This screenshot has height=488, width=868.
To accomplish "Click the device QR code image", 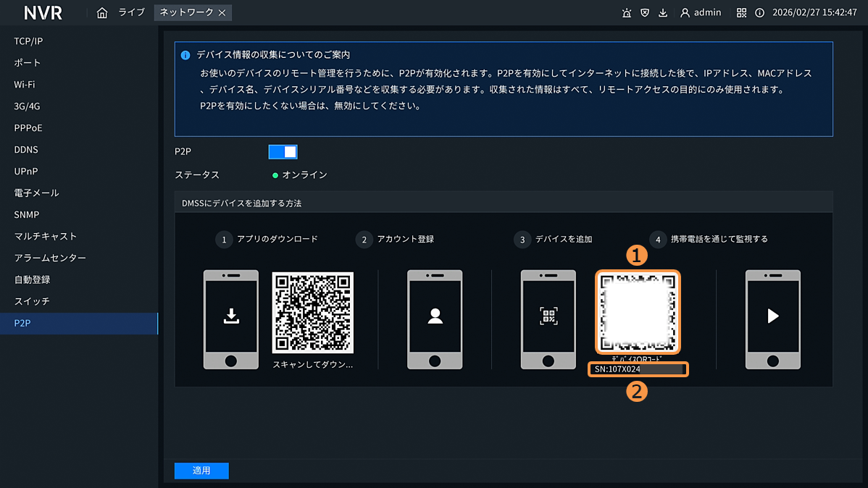I will pyautogui.click(x=638, y=312).
